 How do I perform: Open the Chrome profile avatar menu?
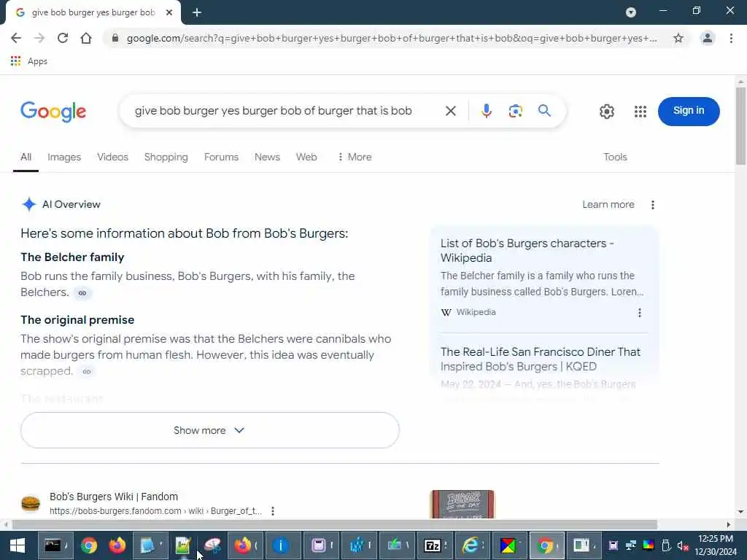coord(708,38)
